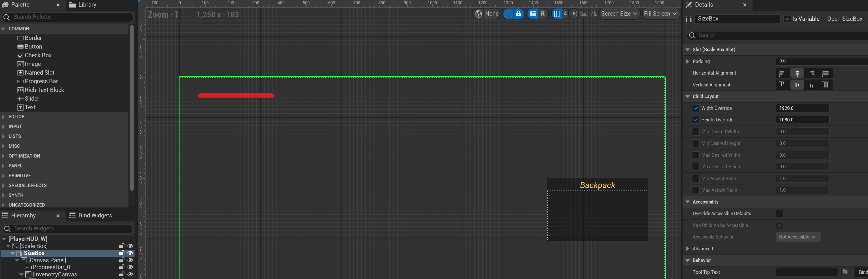Click the selection cursor icon in the toolbar
This screenshot has width=868, height=279.
click(x=574, y=14)
